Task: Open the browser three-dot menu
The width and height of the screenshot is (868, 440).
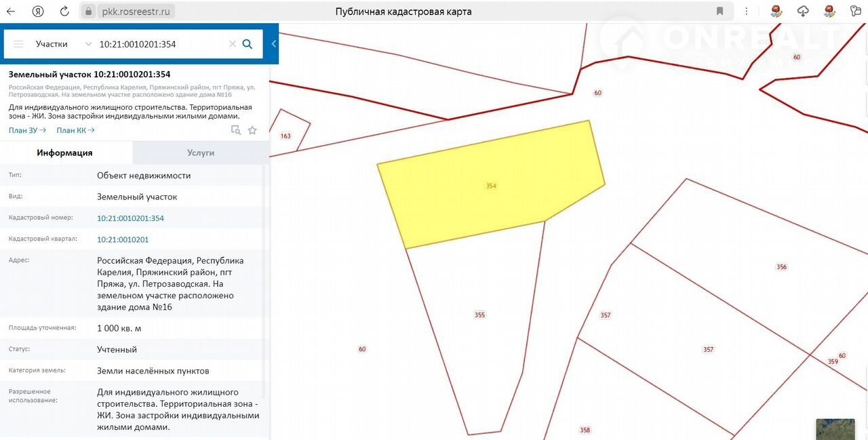Action: (747, 12)
